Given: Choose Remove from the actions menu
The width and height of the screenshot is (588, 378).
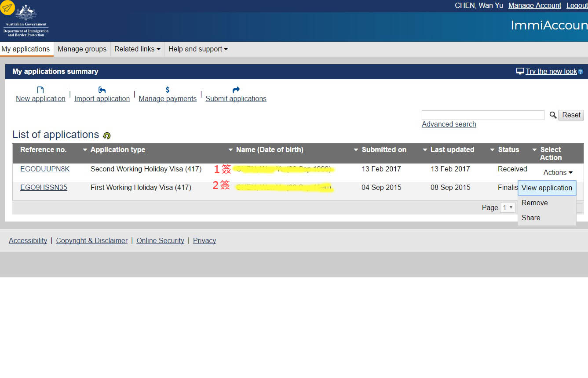Looking at the screenshot, I should click(x=547, y=203).
